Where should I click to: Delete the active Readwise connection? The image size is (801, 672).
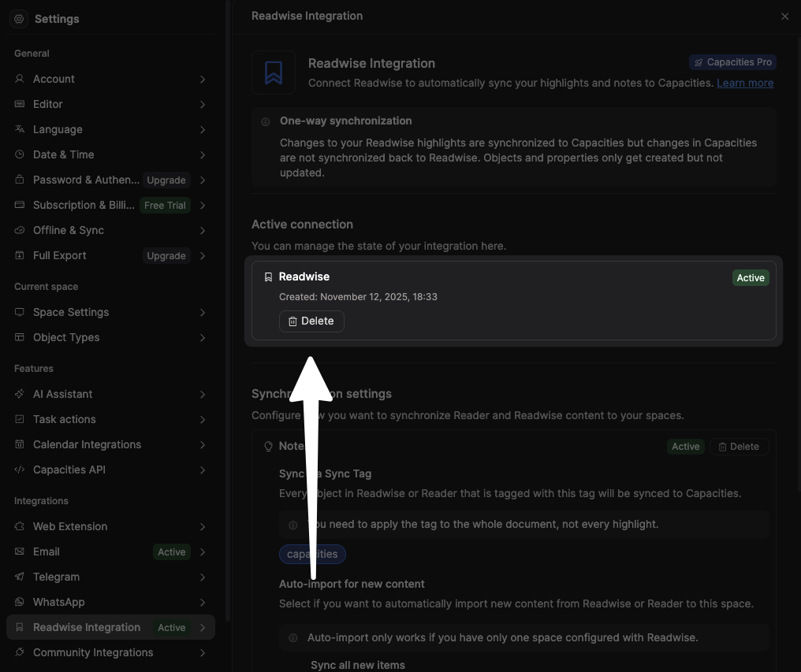[311, 321]
